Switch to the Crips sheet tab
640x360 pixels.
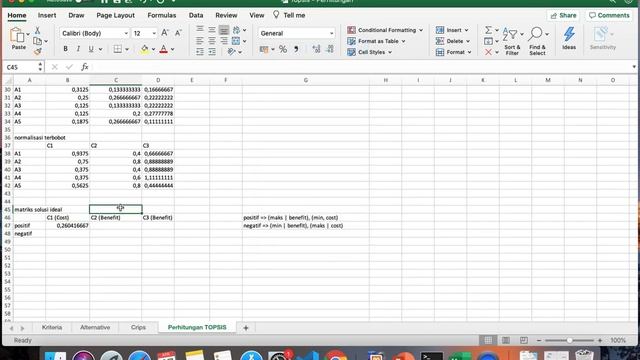(x=138, y=327)
